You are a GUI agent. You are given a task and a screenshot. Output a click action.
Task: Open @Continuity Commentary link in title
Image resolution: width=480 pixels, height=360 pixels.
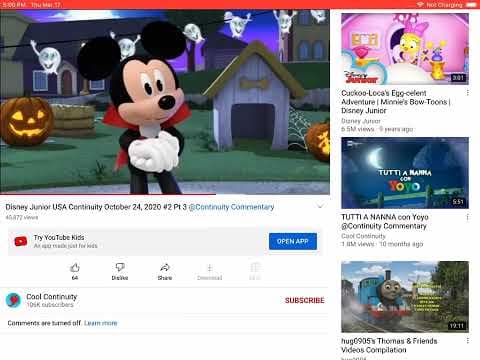click(231, 207)
